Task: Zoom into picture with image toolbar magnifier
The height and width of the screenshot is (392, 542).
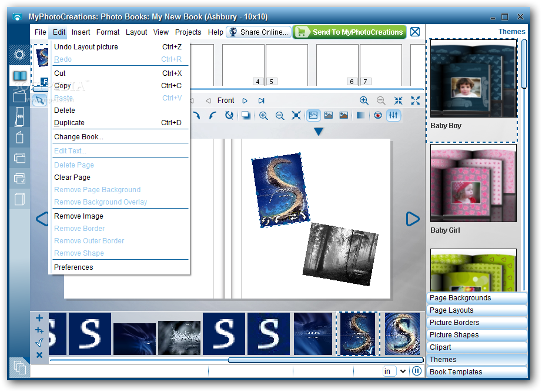Action: click(x=263, y=115)
